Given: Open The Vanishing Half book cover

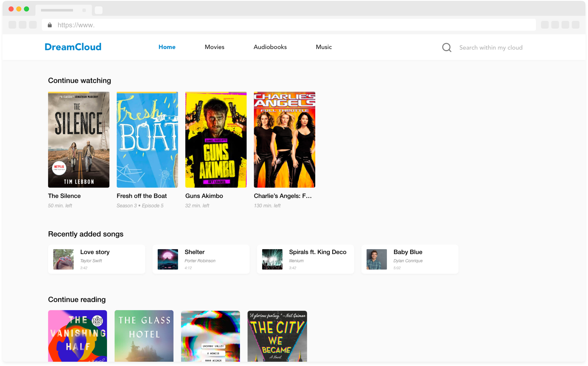Looking at the screenshot, I should (x=78, y=336).
